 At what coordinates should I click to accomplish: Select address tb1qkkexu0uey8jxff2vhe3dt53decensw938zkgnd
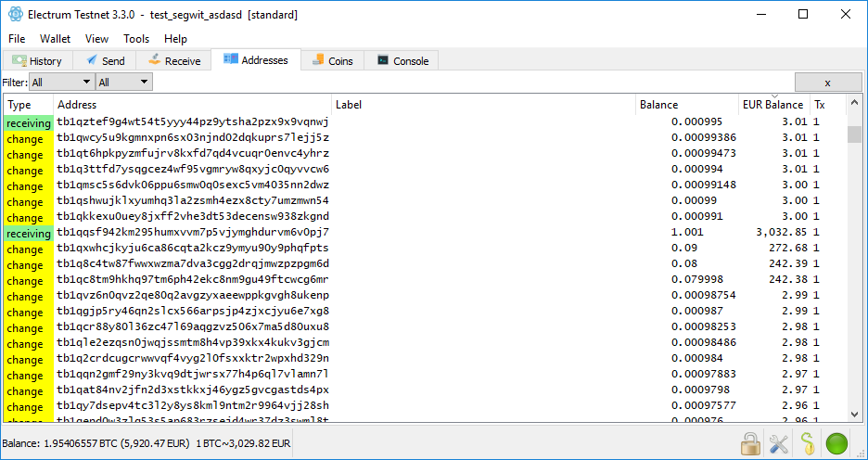click(193, 216)
